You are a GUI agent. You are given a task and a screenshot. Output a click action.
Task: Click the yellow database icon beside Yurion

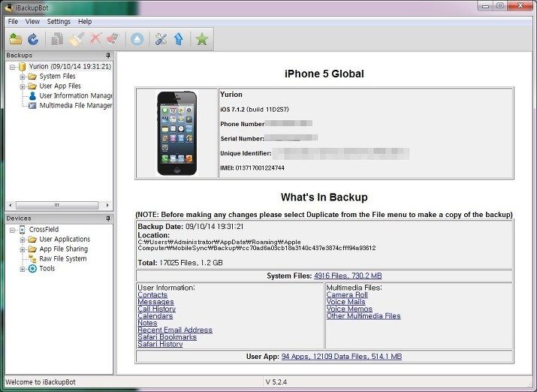click(x=23, y=66)
